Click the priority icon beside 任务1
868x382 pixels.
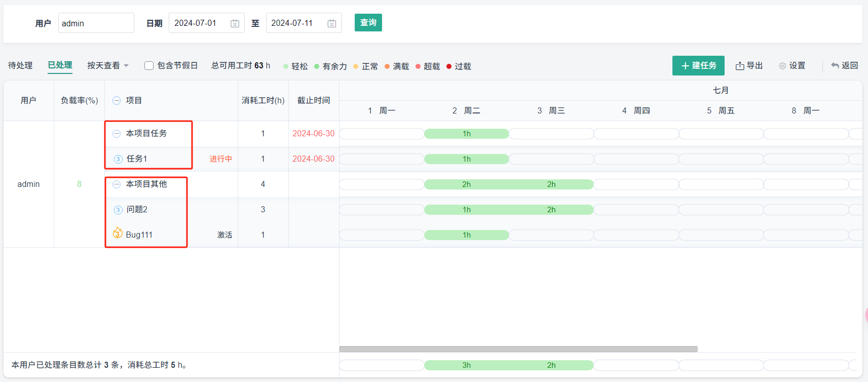click(x=118, y=159)
